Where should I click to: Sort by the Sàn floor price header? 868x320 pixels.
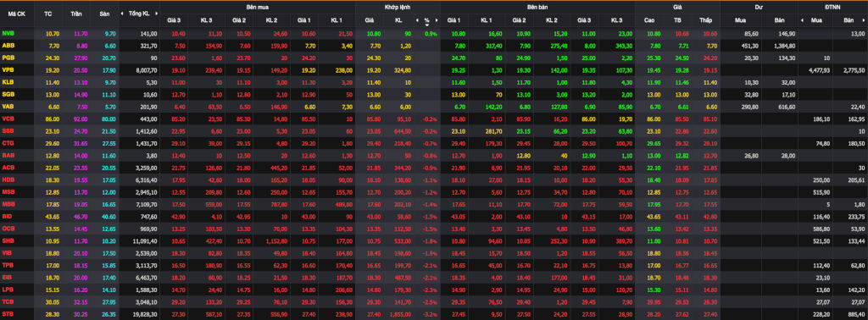pyautogui.click(x=104, y=14)
